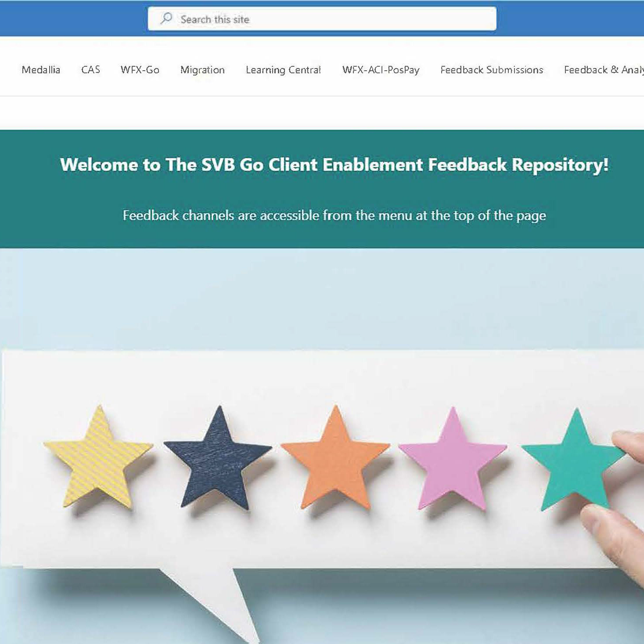Click the yellow striped star
This screenshot has height=644, width=644.
tap(99, 459)
